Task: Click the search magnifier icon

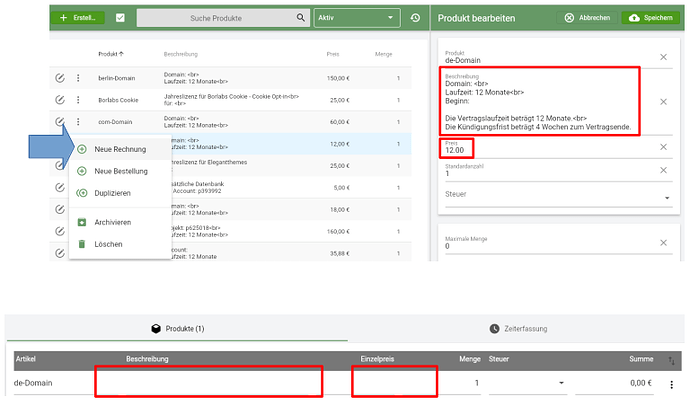Action: click(301, 18)
